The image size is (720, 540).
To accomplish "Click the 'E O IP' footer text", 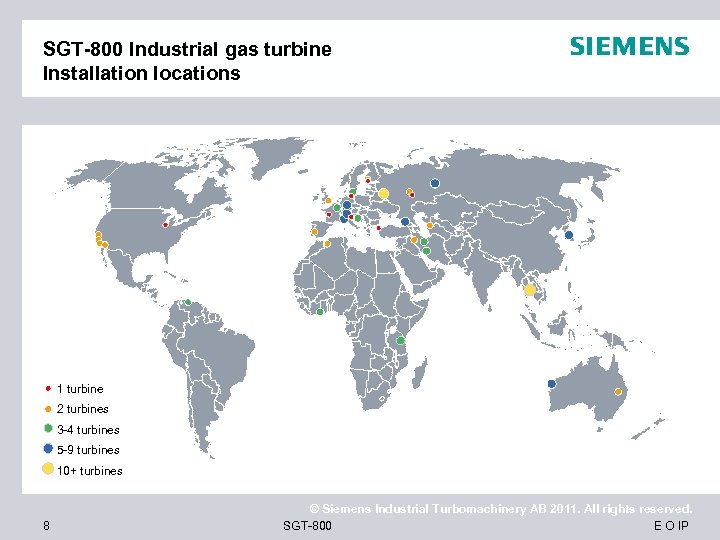I will (671, 525).
